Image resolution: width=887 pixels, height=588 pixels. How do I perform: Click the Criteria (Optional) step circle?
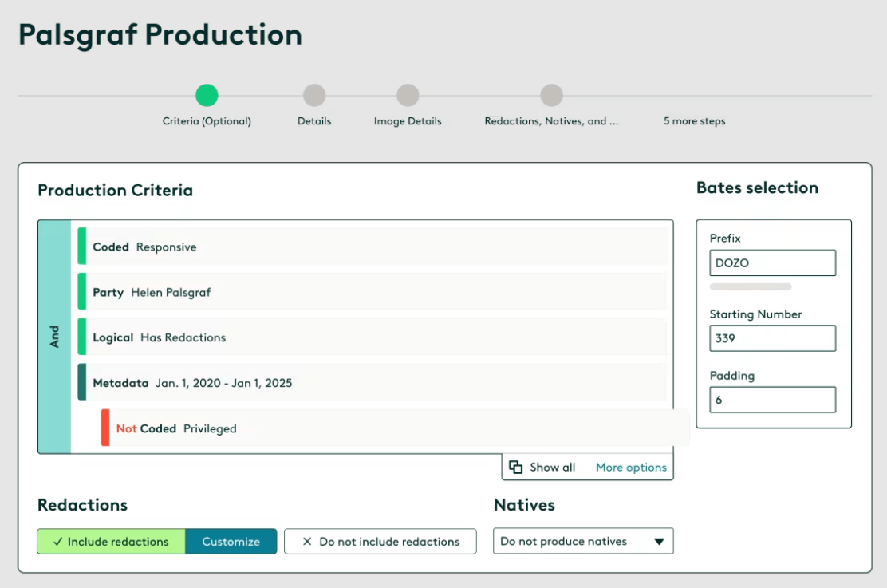pyautogui.click(x=207, y=95)
